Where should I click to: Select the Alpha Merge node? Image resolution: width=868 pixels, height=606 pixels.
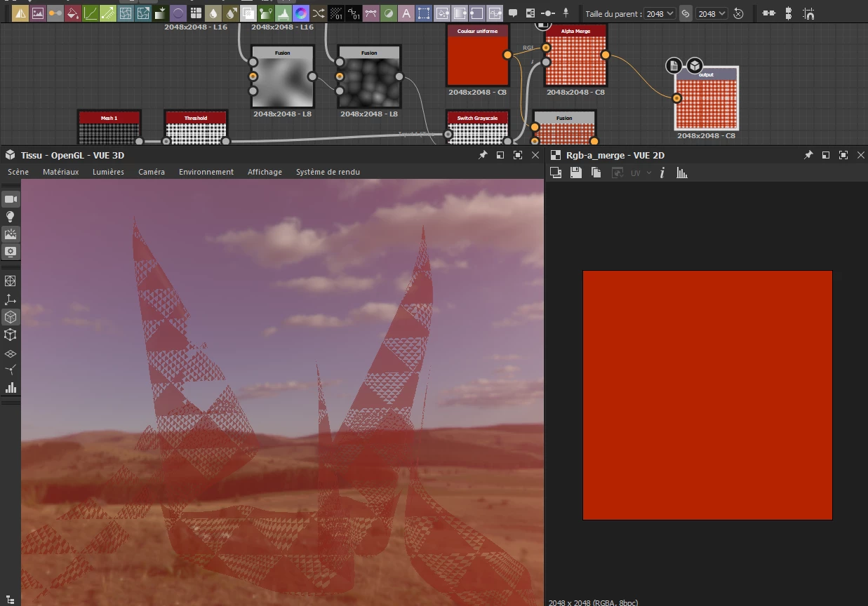tap(575, 56)
